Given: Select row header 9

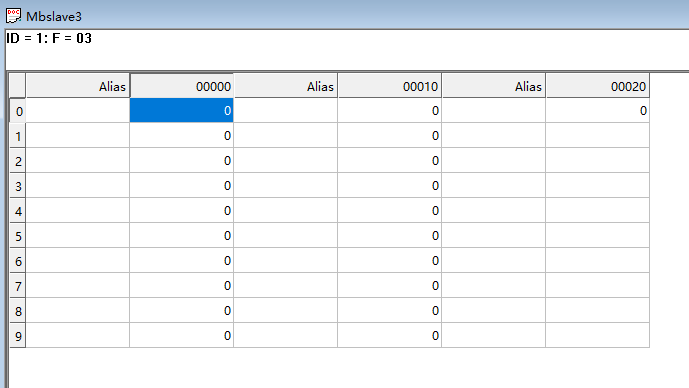Looking at the screenshot, I should point(18,336).
